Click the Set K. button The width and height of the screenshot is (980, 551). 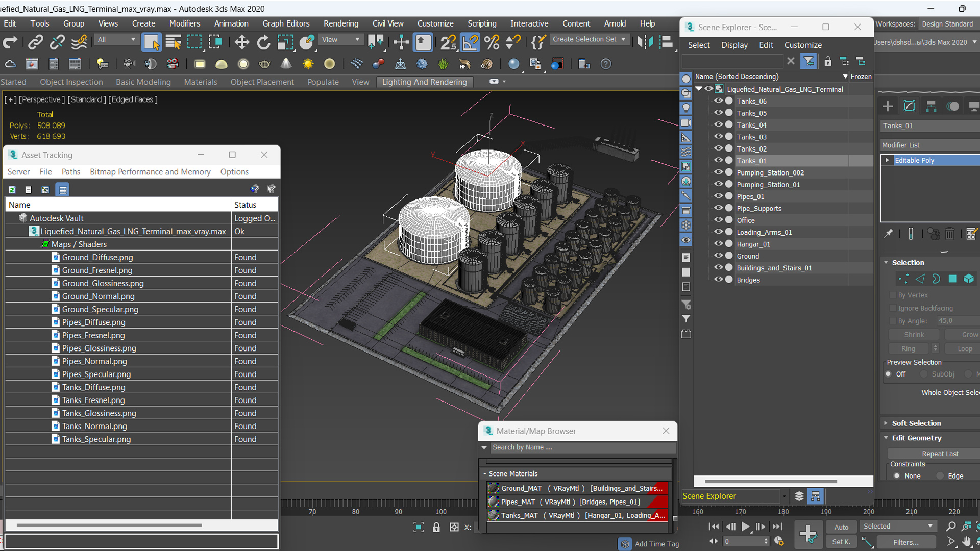point(841,542)
